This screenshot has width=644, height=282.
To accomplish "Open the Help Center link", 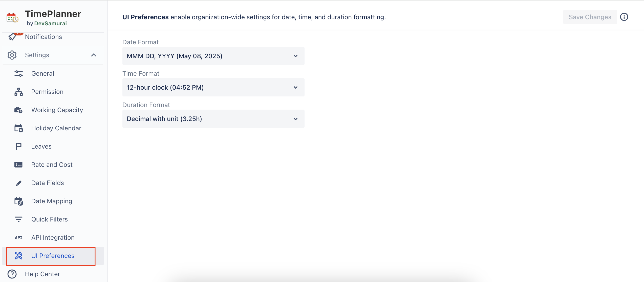I will [x=42, y=274].
